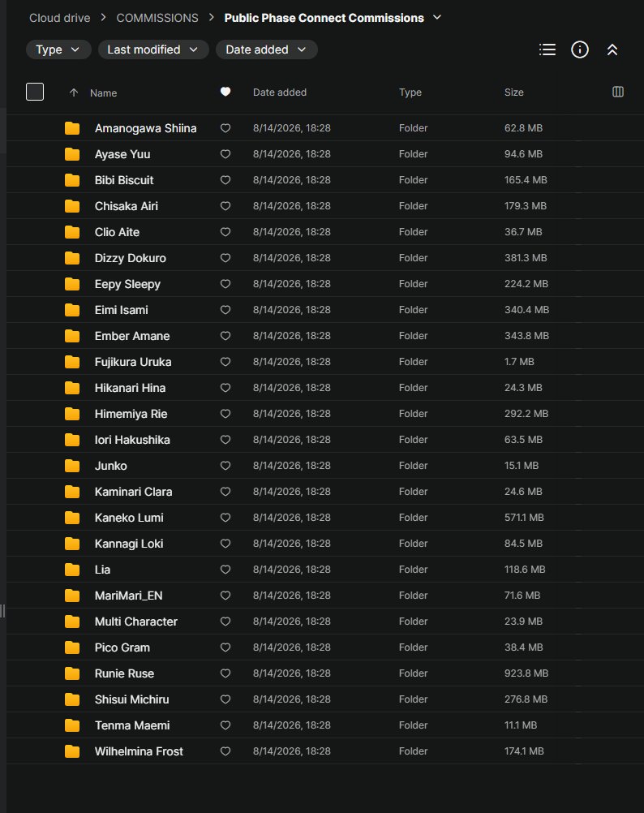This screenshot has height=813, width=644.
Task: Open the Fujikura Uruka folder name
Action: point(133,362)
